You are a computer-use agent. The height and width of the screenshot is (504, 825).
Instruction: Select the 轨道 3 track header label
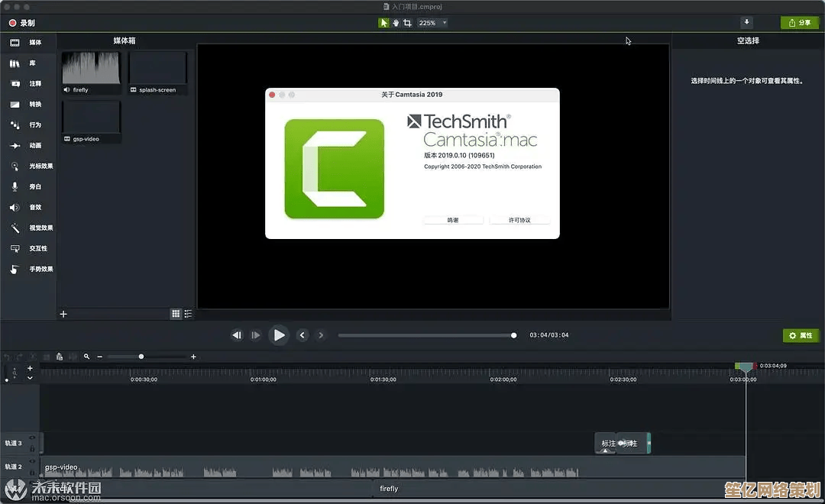tap(14, 443)
